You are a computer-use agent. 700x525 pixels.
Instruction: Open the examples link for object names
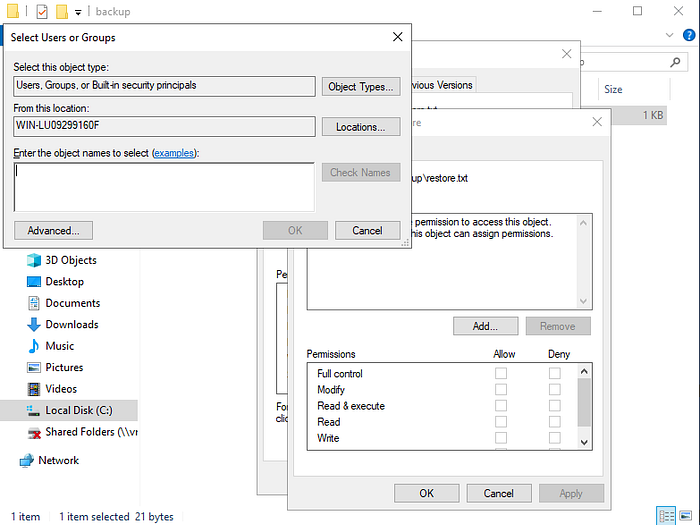tap(174, 153)
